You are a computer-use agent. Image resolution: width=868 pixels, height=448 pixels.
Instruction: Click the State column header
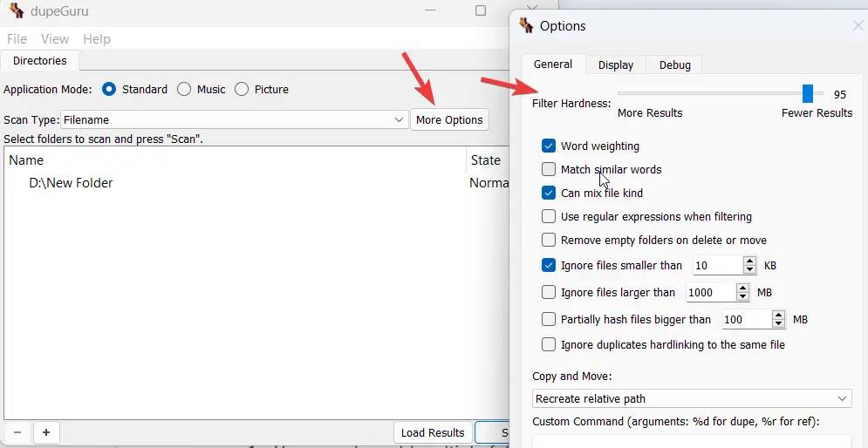pos(488,160)
